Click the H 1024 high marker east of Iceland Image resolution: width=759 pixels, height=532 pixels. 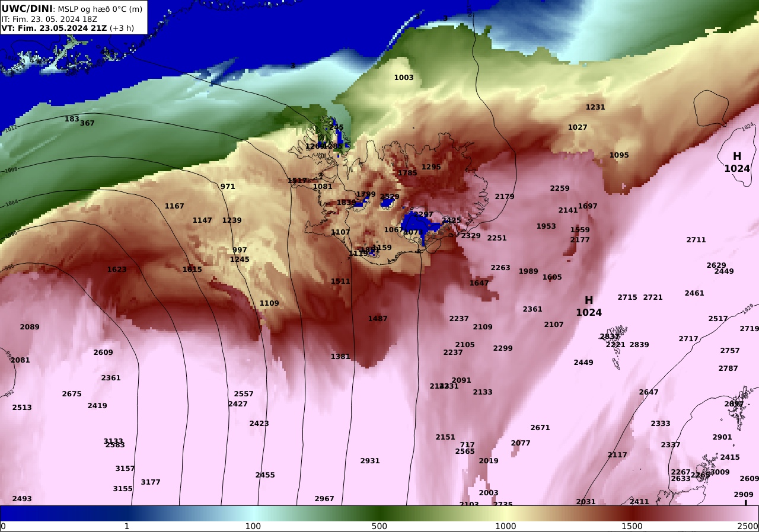click(589, 306)
